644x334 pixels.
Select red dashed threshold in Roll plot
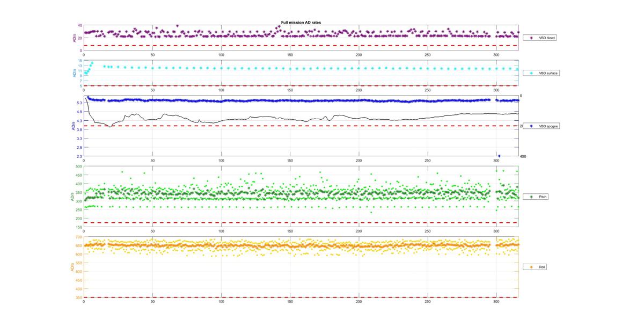(x=301, y=297)
